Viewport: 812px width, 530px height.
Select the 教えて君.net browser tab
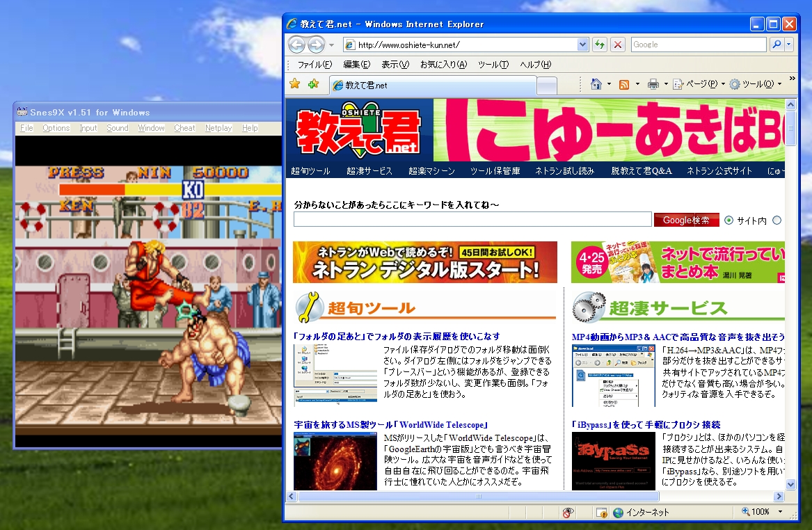click(432, 86)
